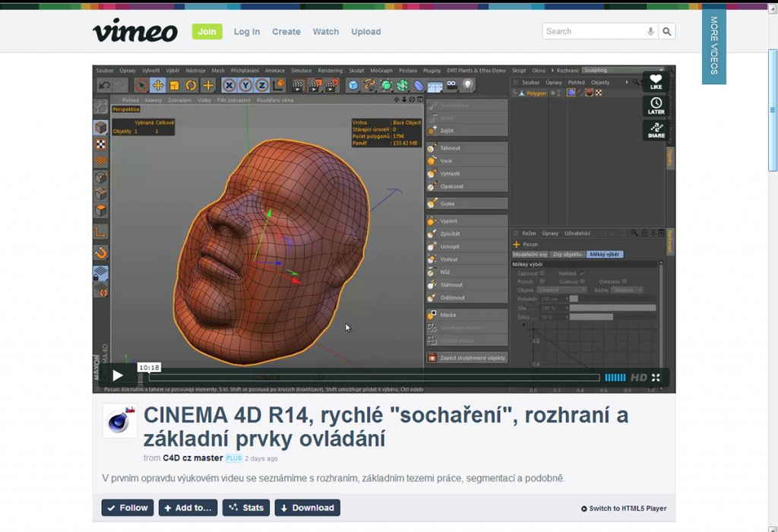Click the blue Cube primitive icon
The width and height of the screenshot is (778, 532).
coord(353,85)
